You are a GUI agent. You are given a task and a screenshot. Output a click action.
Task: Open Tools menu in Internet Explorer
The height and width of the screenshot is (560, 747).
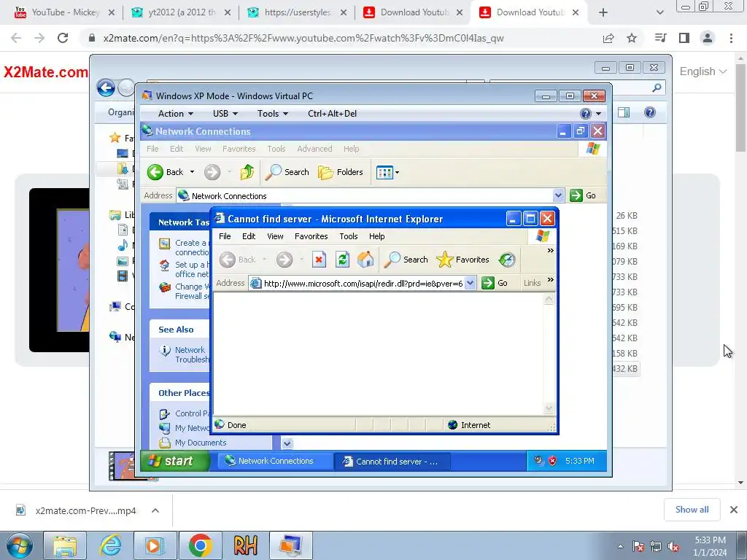pyautogui.click(x=348, y=236)
